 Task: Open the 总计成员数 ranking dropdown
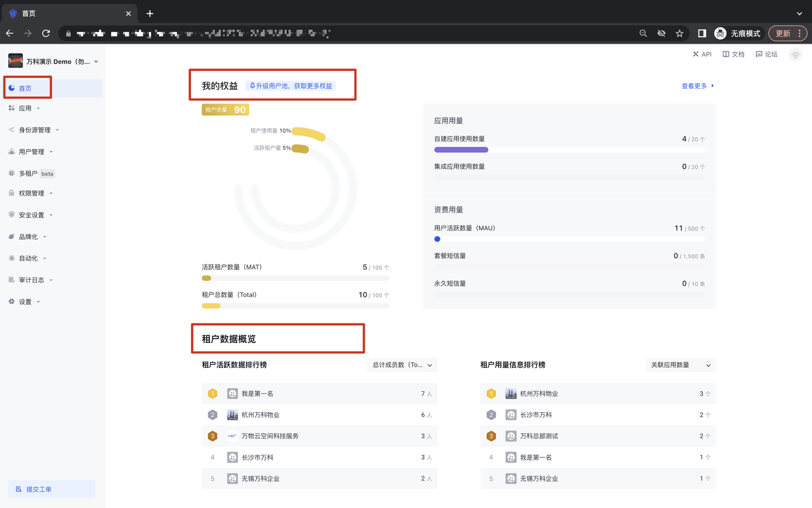(x=402, y=365)
